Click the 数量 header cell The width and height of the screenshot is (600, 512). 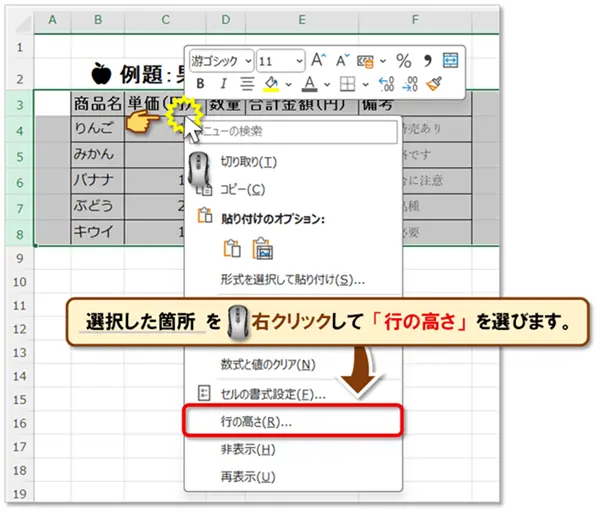click(226, 106)
